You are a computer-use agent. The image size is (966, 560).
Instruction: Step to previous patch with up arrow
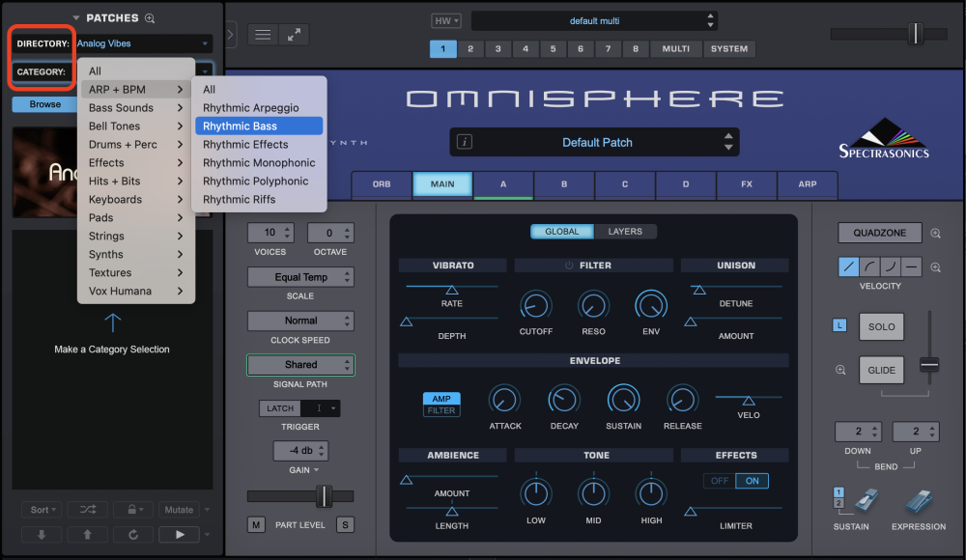88,534
